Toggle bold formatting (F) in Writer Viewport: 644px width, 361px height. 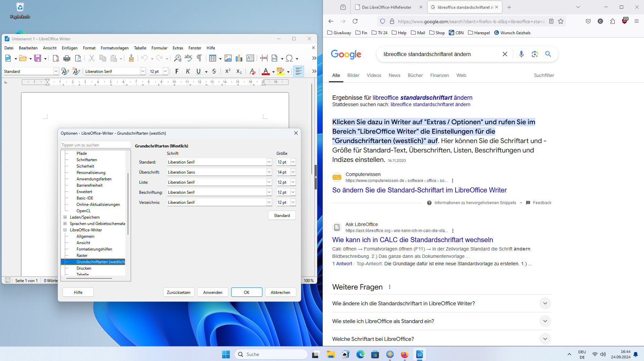point(177,72)
